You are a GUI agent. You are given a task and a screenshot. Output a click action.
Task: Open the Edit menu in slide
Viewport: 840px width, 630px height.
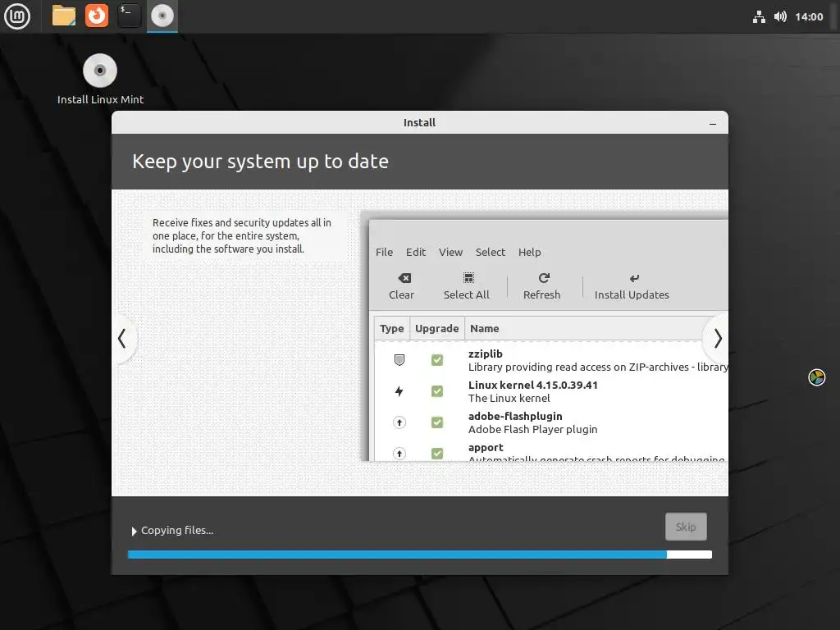[x=416, y=252]
